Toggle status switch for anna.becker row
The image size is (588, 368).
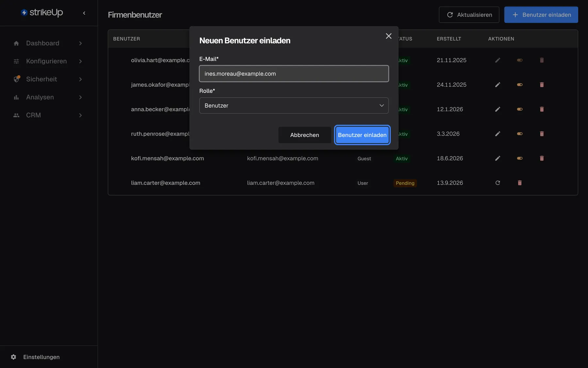coord(520,109)
